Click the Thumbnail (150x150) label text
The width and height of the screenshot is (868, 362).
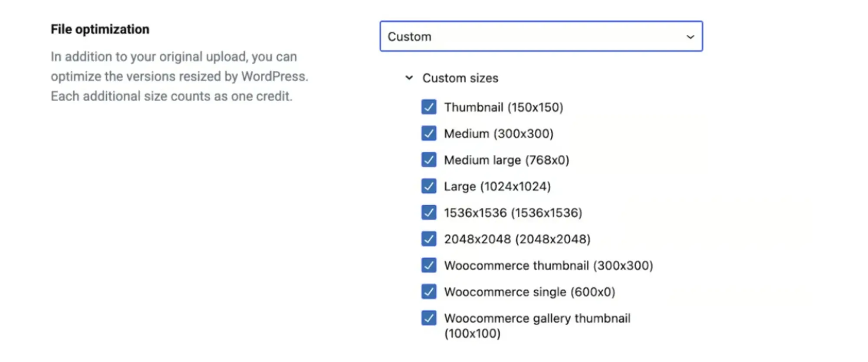(503, 107)
